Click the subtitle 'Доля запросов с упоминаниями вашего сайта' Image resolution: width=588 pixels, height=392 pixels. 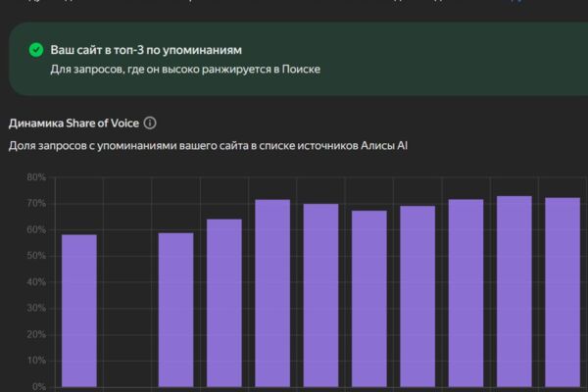129,146
